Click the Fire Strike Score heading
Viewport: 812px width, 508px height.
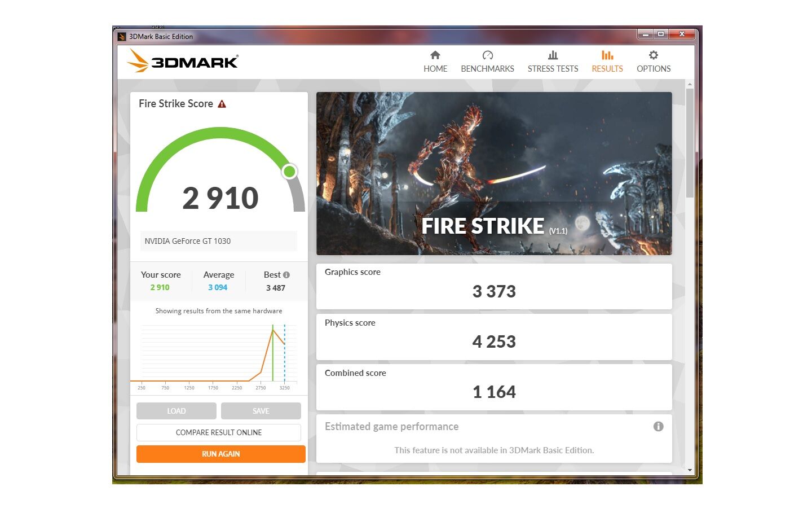coord(176,104)
